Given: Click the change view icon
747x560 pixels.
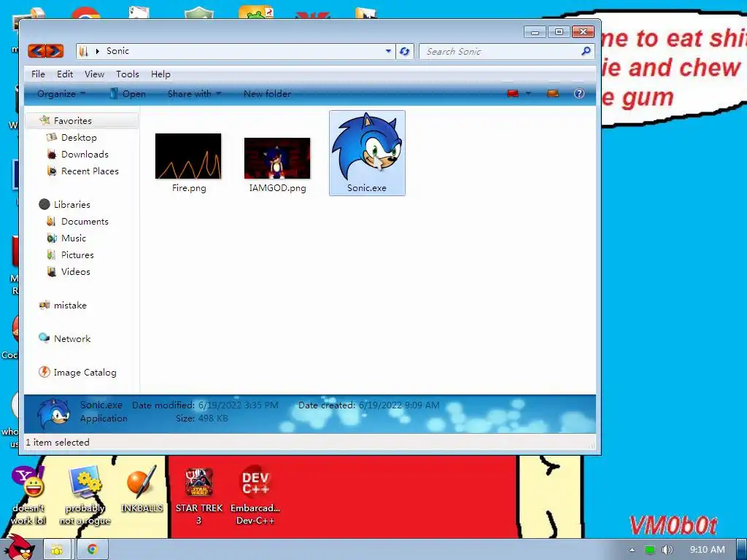Looking at the screenshot, I should [513, 94].
